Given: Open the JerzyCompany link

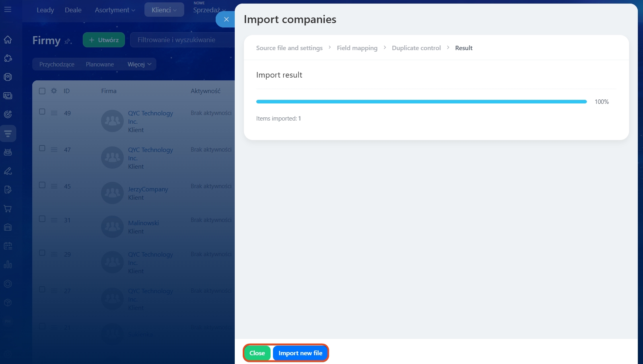Looking at the screenshot, I should click(148, 189).
